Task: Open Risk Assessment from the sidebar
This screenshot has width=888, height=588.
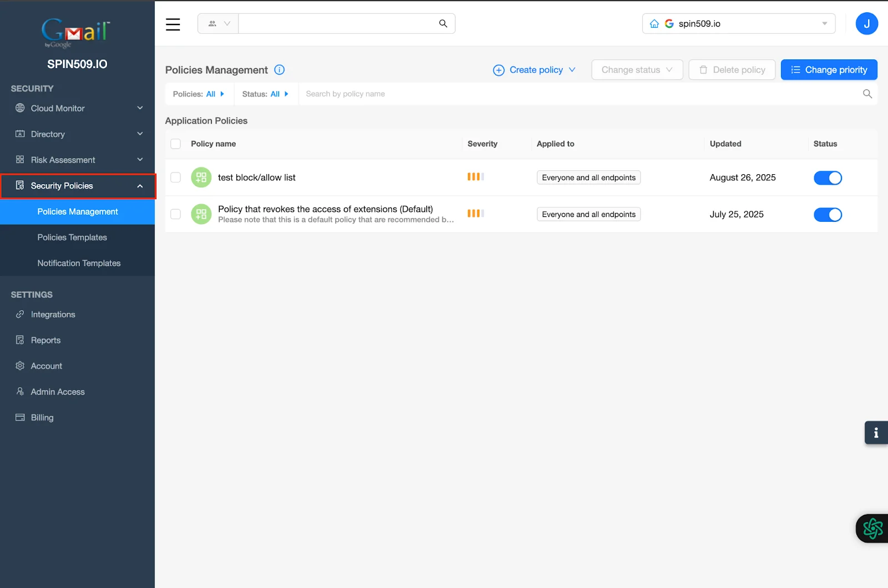Action: coord(62,159)
